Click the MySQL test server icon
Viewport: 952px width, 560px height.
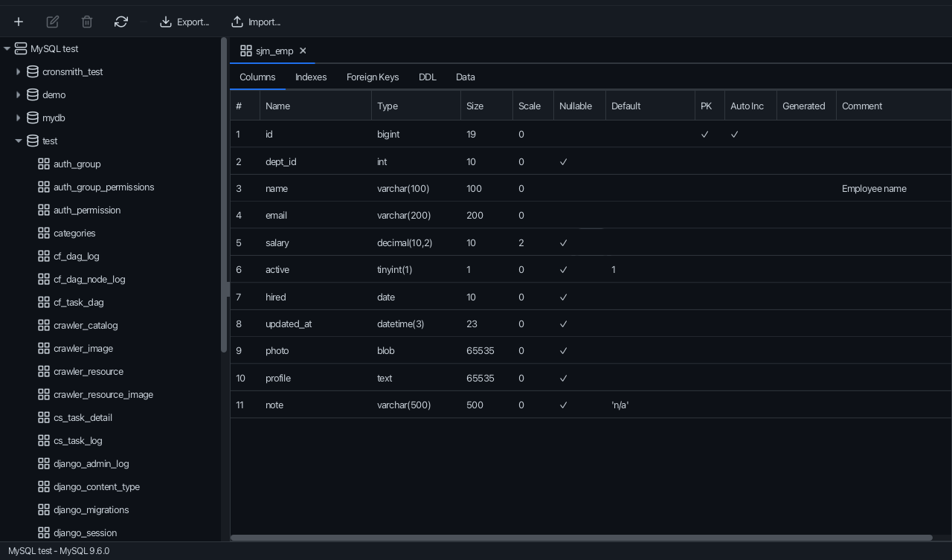coord(21,49)
